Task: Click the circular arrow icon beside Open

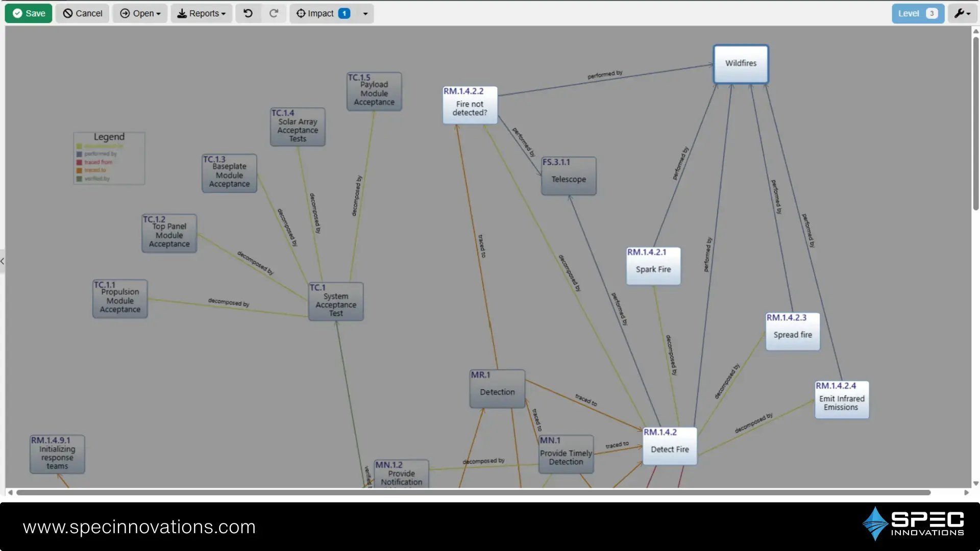Action: [x=124, y=13]
